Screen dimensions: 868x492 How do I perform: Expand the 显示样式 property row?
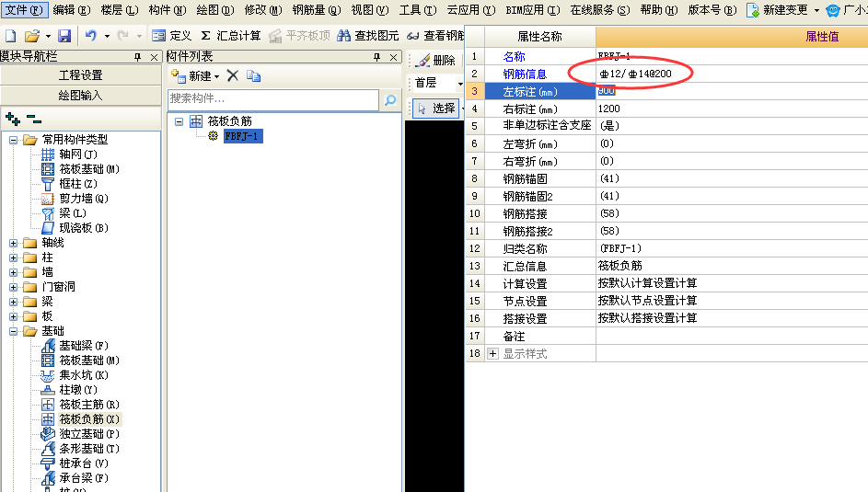492,354
